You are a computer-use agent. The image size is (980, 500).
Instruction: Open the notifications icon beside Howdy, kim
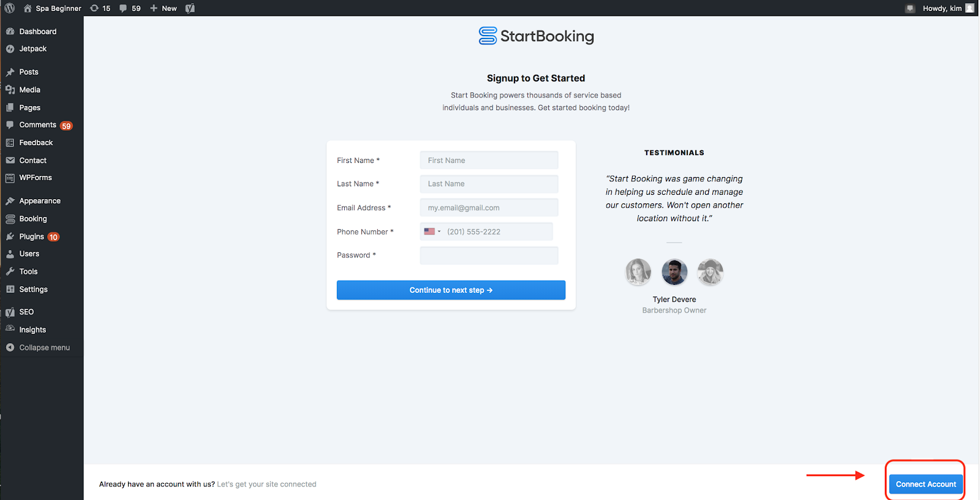click(x=910, y=8)
